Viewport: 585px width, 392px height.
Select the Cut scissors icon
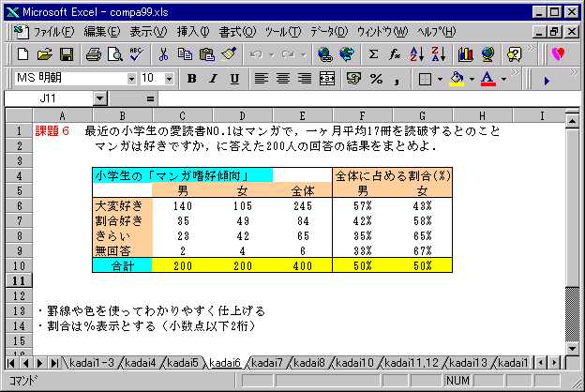163,54
